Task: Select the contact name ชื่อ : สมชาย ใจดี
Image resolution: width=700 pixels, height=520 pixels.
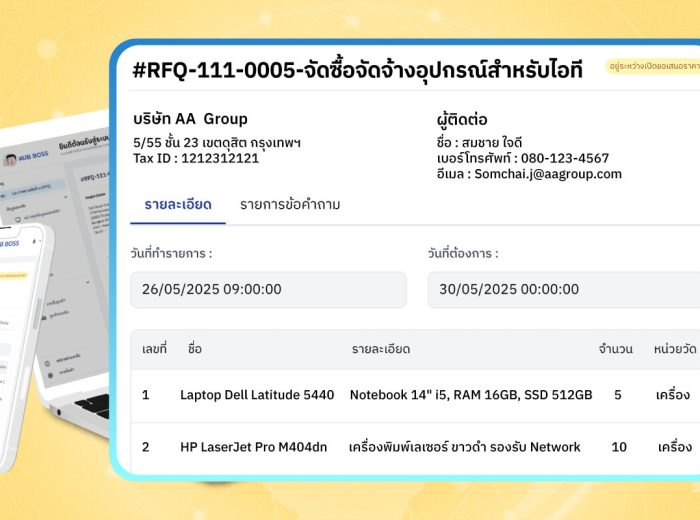Action: pyautogui.click(x=479, y=143)
